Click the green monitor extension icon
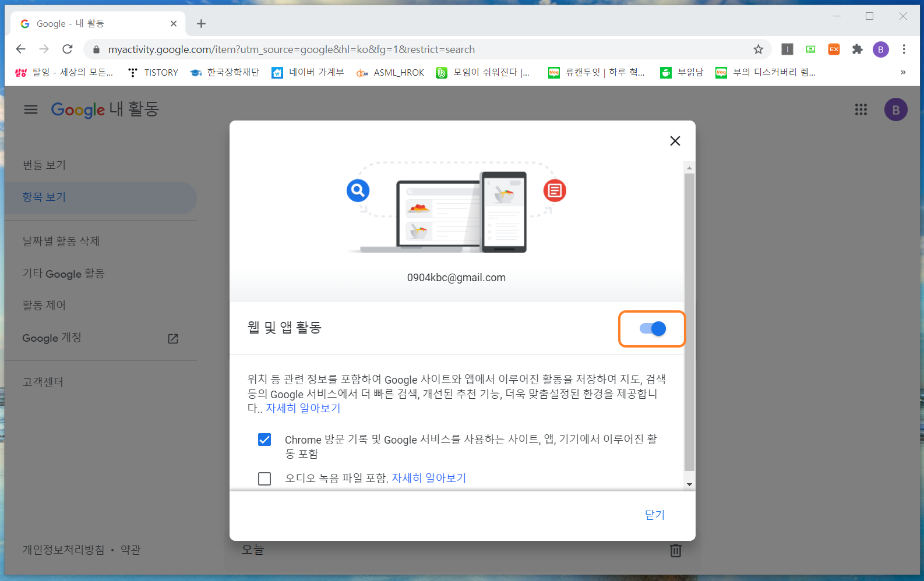 point(810,49)
